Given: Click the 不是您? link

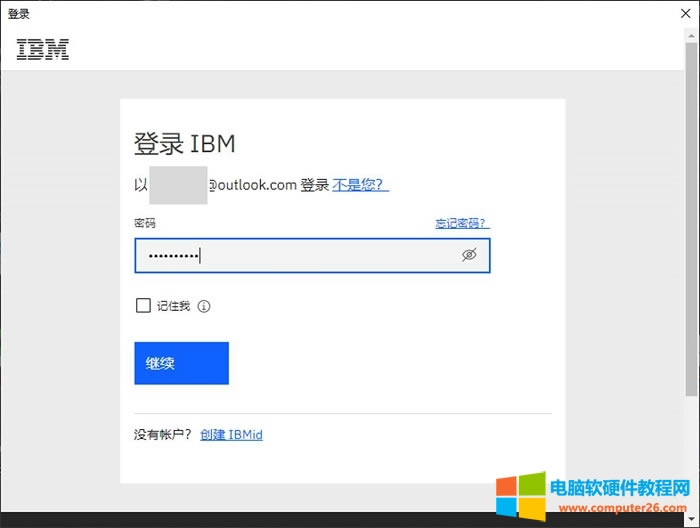Looking at the screenshot, I should (360, 185).
